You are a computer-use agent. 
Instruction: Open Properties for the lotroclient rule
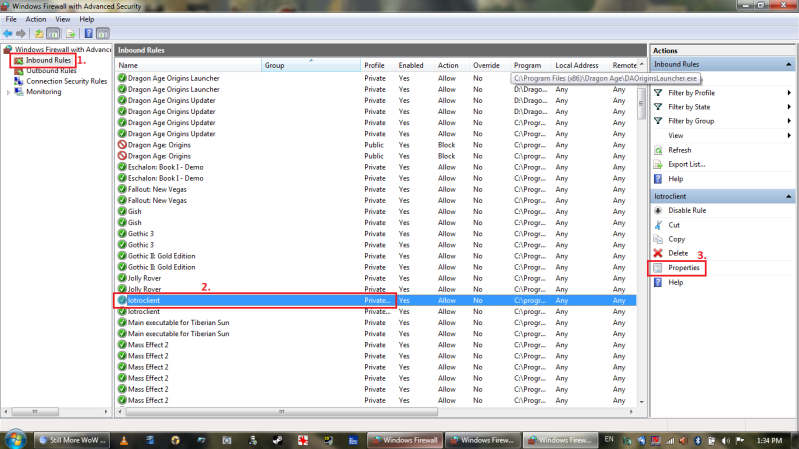pyautogui.click(x=683, y=268)
